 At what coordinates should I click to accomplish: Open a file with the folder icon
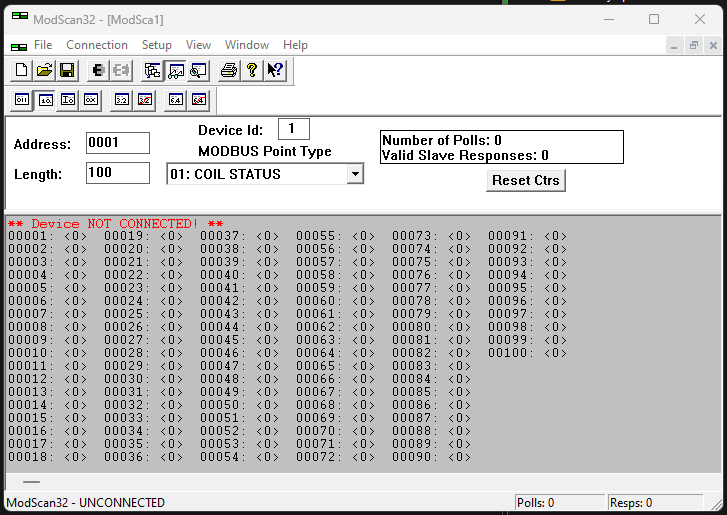[x=44, y=71]
